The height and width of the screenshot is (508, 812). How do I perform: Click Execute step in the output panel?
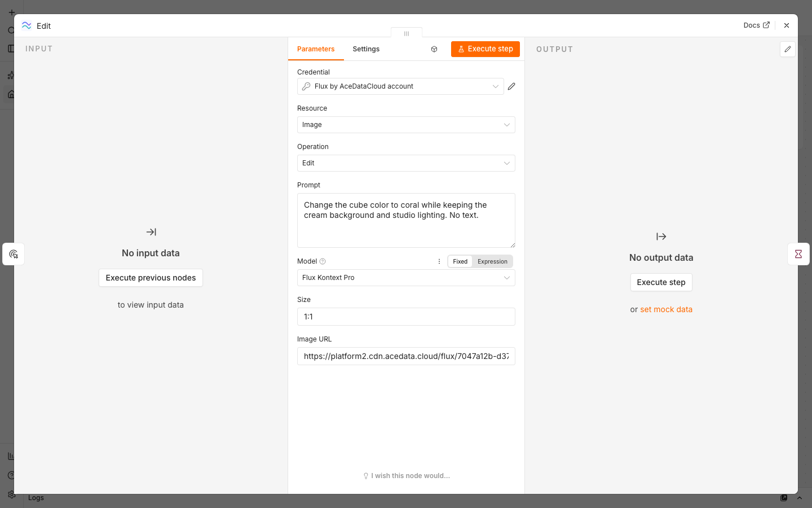[661, 282]
